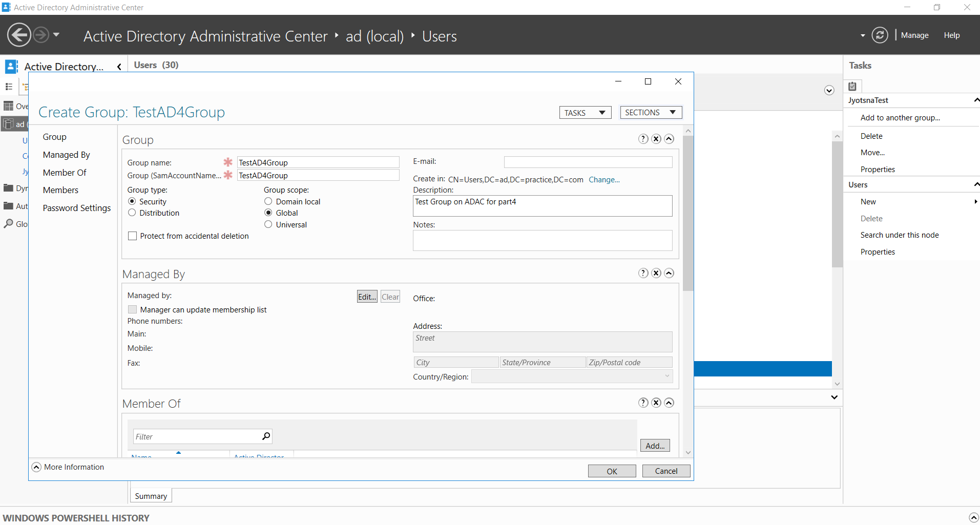Remove the Group section with X icon
This screenshot has width=980, height=525.
[656, 139]
